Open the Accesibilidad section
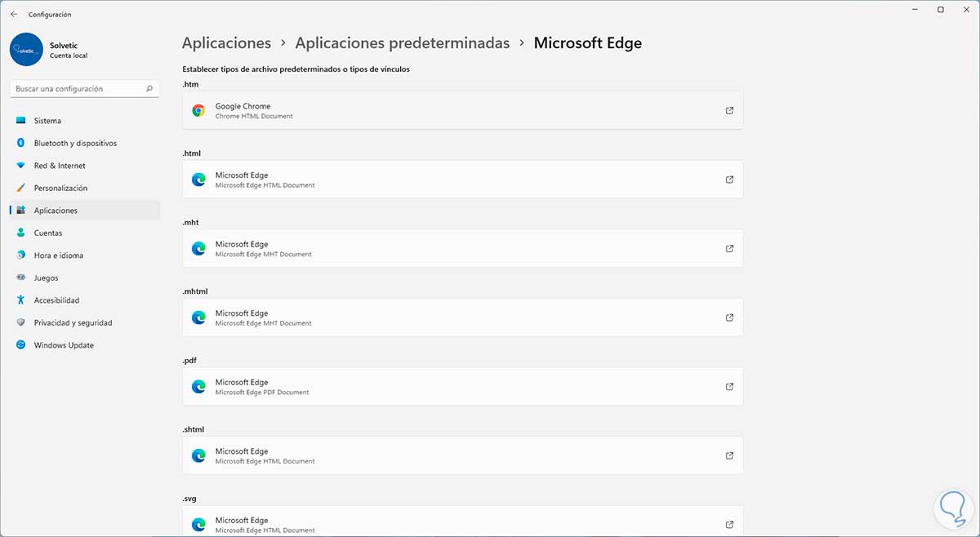The image size is (980, 537). [56, 300]
